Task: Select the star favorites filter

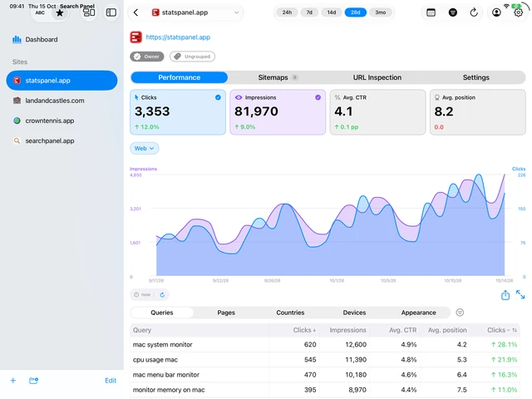Action: pos(60,13)
